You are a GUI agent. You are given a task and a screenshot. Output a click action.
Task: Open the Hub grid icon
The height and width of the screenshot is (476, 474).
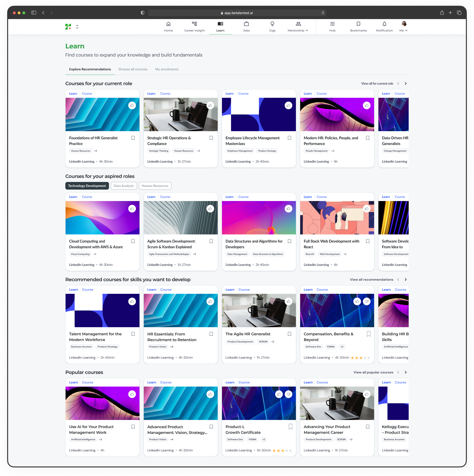click(x=332, y=24)
